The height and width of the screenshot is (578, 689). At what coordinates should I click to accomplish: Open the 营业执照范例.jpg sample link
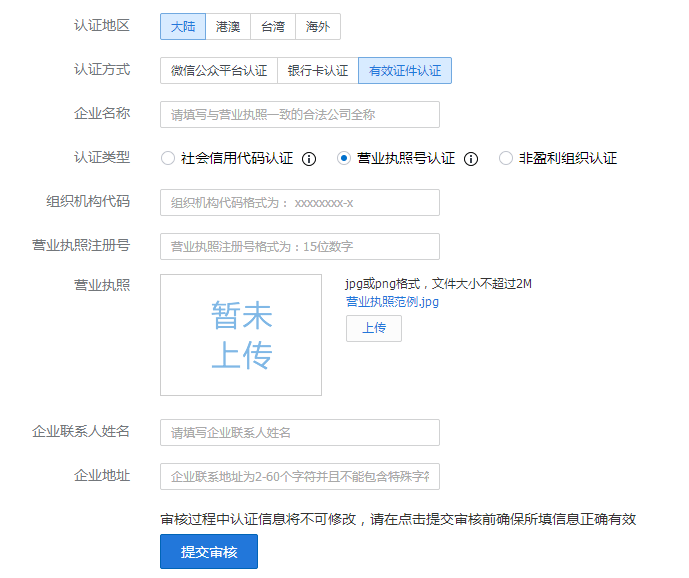point(392,301)
